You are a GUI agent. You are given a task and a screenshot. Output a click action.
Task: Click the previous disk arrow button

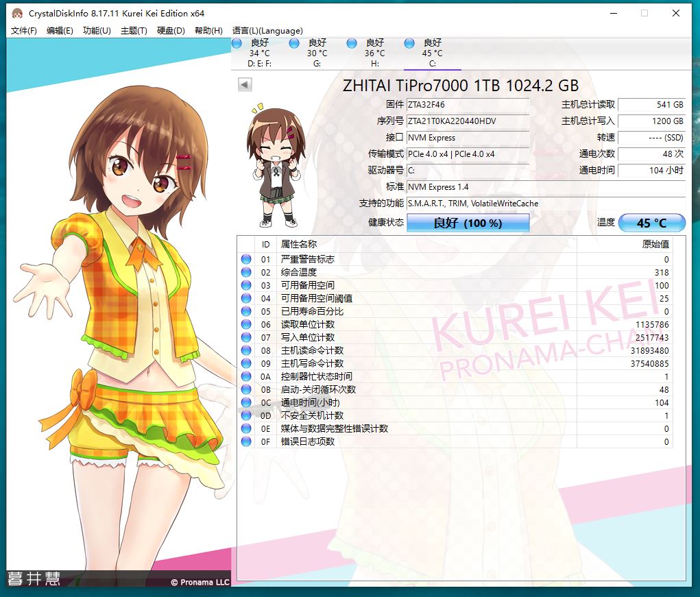click(x=245, y=84)
